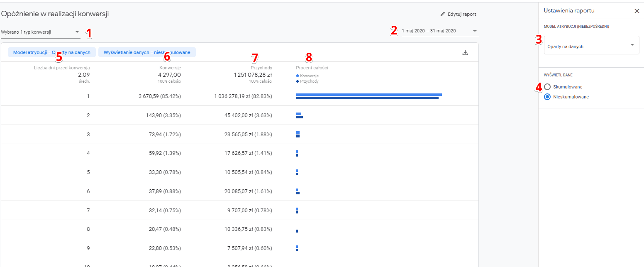Close the Ustawienia raportu panel
The height and width of the screenshot is (267, 644).
click(637, 11)
